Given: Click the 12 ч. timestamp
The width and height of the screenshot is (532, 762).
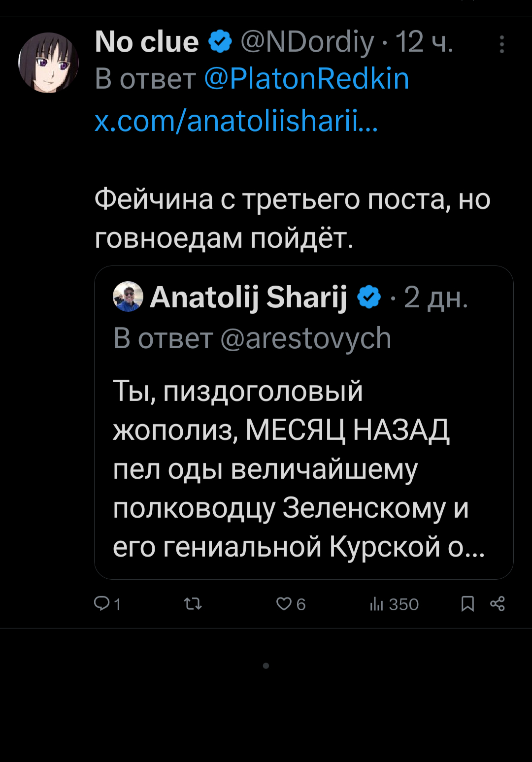Looking at the screenshot, I should [424, 42].
